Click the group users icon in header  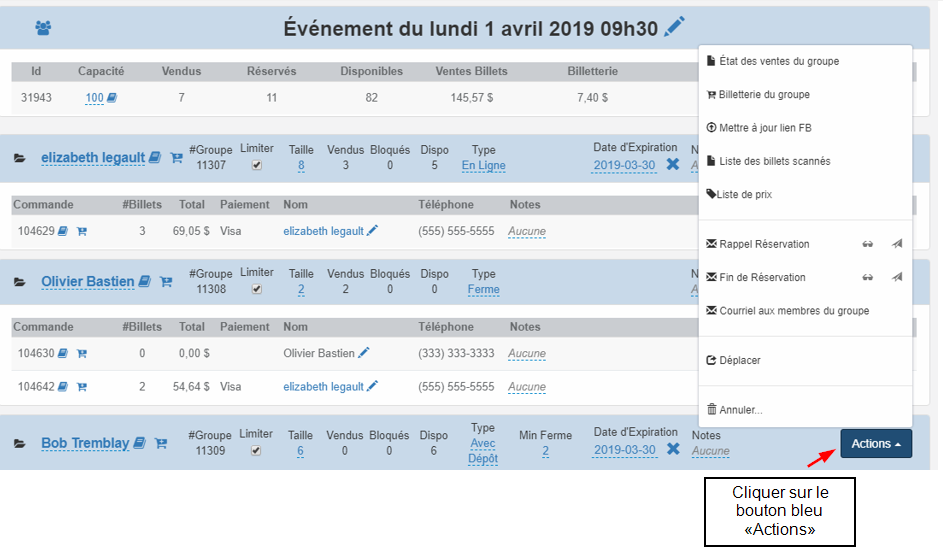pos(43,28)
